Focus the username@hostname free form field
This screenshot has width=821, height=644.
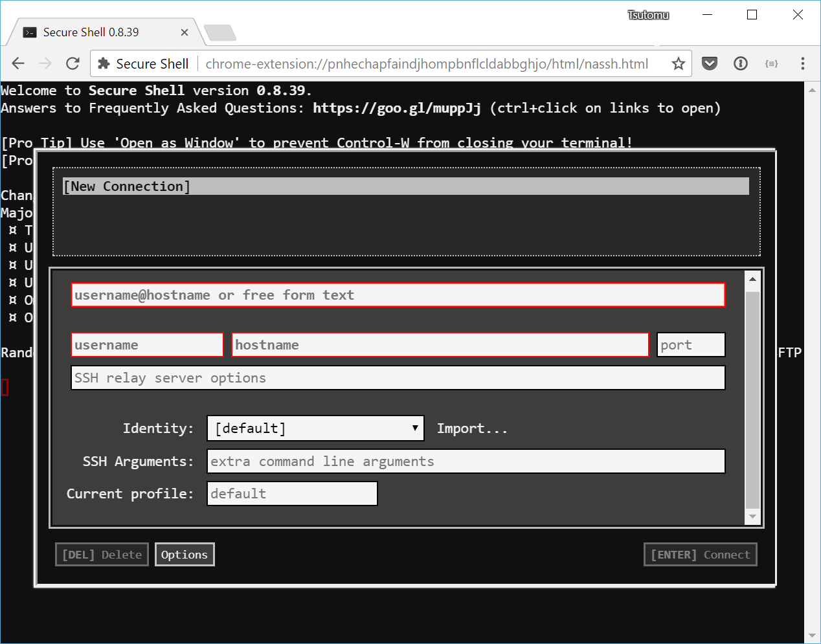(x=398, y=295)
